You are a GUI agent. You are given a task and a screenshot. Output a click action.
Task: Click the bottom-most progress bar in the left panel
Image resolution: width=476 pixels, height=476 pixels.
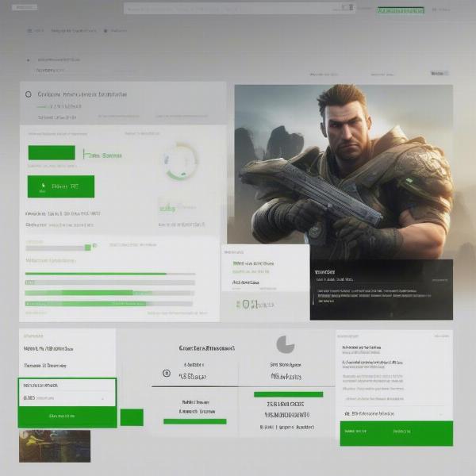pos(109,304)
